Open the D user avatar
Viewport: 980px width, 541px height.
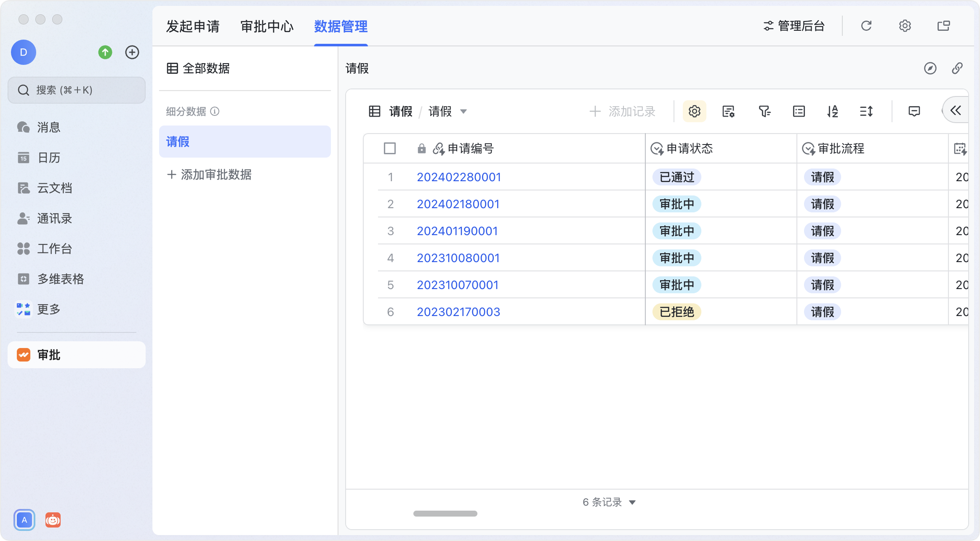pyautogui.click(x=24, y=52)
